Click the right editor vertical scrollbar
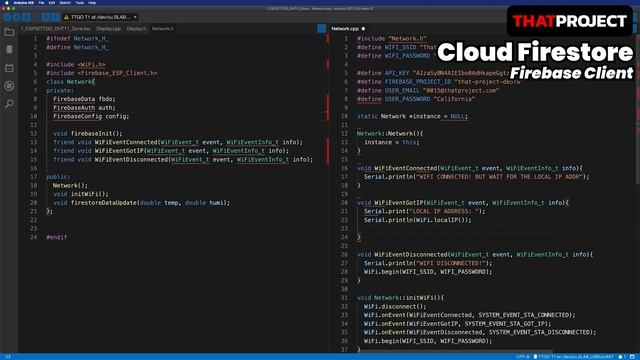640x360 pixels. (x=638, y=110)
